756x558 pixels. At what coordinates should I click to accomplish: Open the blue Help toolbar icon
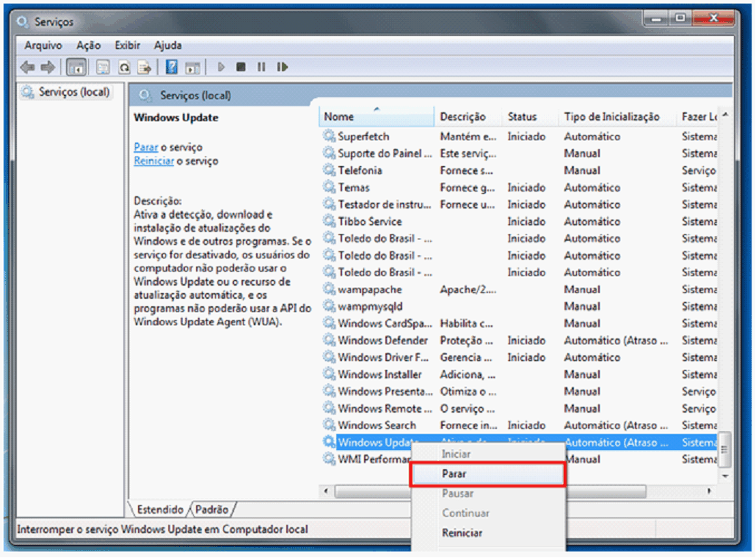coord(172,68)
